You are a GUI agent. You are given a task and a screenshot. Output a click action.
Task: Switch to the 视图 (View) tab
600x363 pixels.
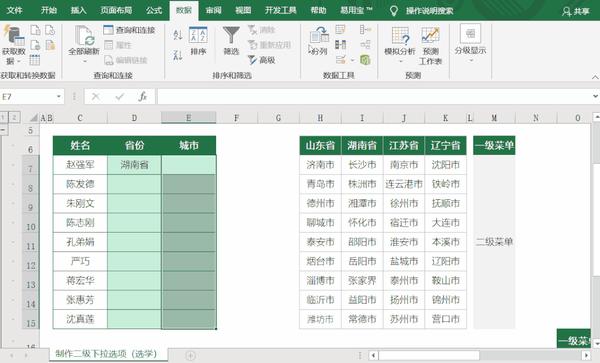[243, 10]
